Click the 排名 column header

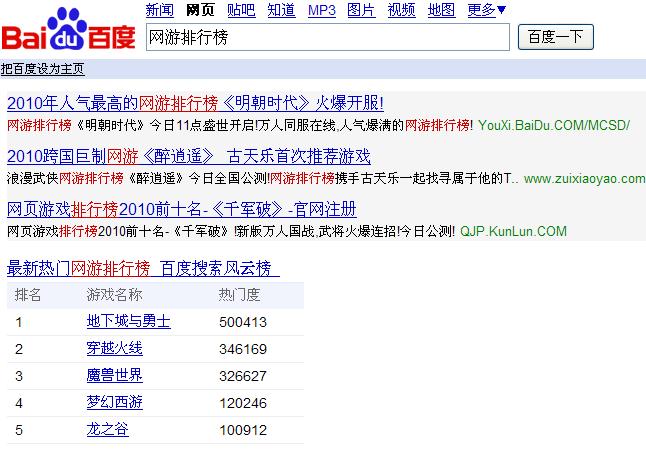[28, 295]
